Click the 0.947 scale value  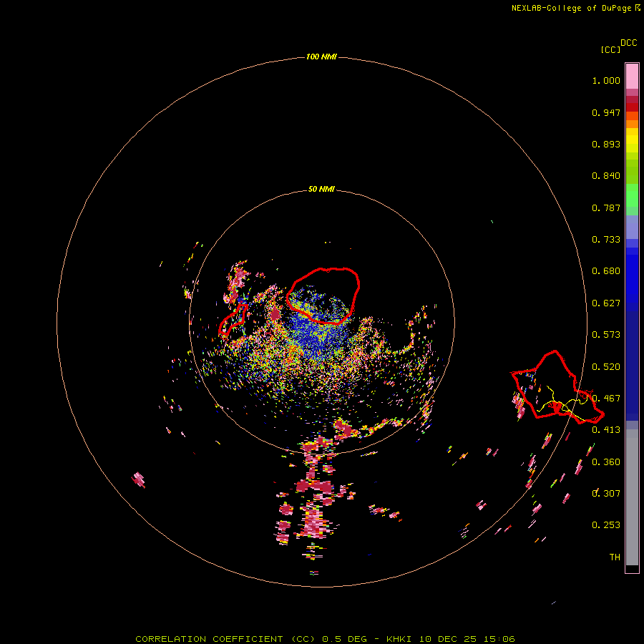[x=606, y=112]
